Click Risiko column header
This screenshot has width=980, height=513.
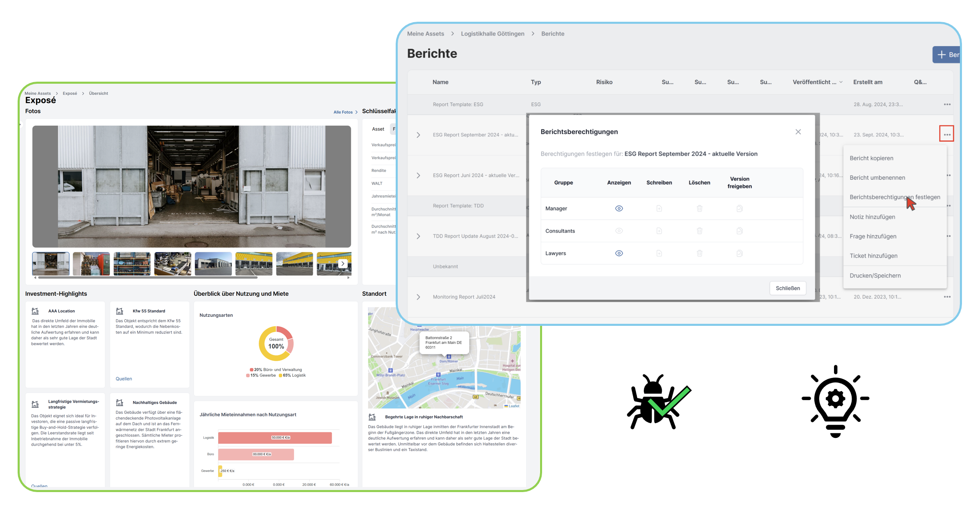tap(604, 82)
